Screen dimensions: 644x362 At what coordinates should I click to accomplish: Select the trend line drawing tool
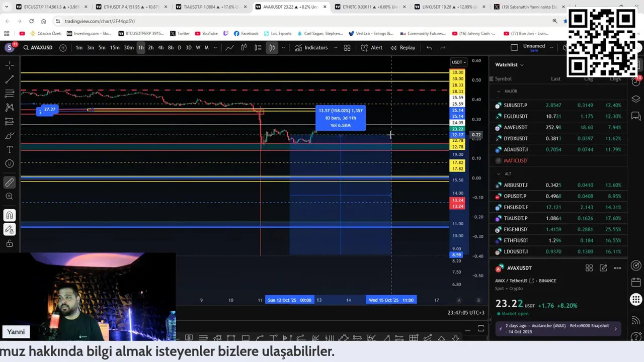pos(9,79)
